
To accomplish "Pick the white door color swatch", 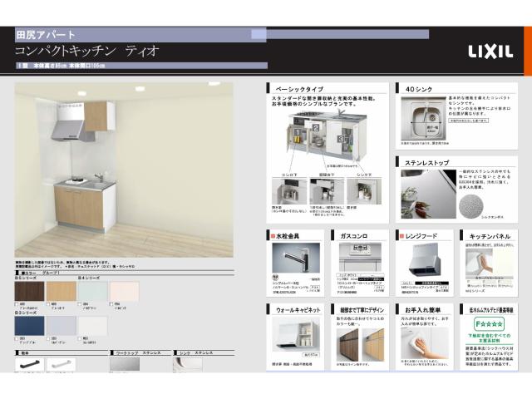I will pyautogui.click(x=93, y=326).
